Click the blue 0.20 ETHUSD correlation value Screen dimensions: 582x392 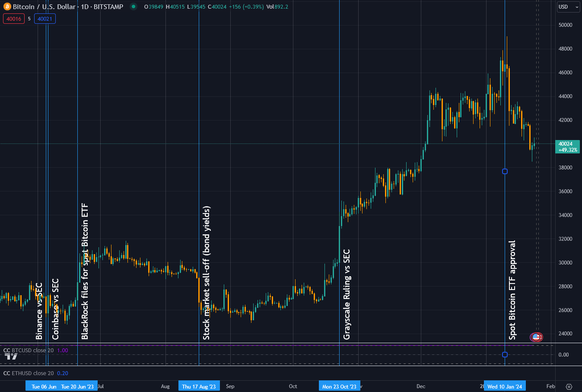tap(63, 373)
